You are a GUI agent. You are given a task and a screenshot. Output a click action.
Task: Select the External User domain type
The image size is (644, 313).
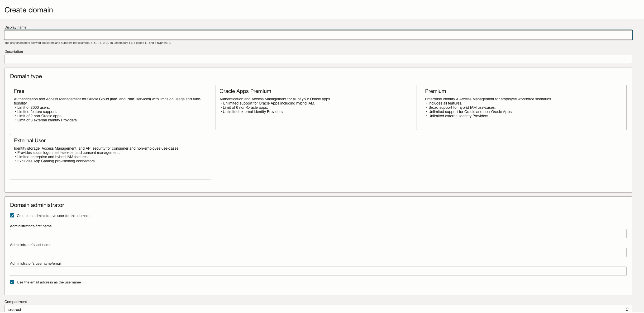[x=110, y=156]
